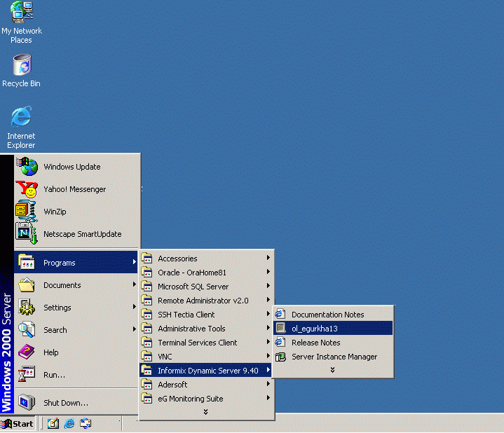Image resolution: width=504 pixels, height=433 pixels.
Task: Click the Accessories folder icon
Action: (147, 258)
